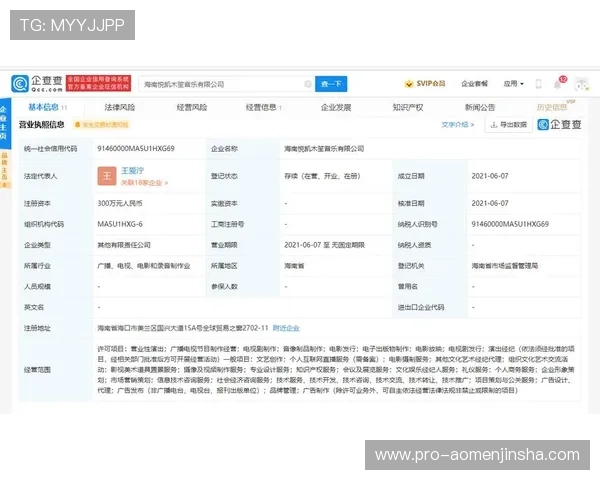Select credit code 91460000MA5U1HXG69 under 统一社会信用代码
600x480 pixels.
(x=136, y=149)
